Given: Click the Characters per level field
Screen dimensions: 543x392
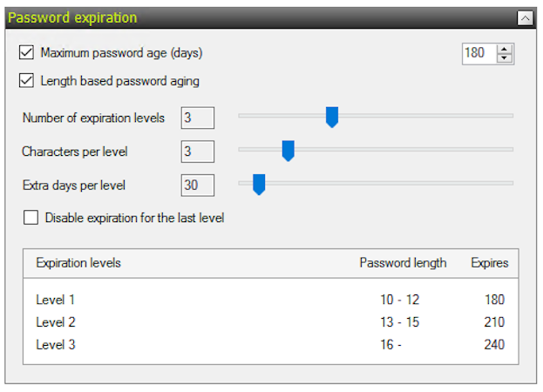Looking at the screenshot, I should (x=197, y=152).
